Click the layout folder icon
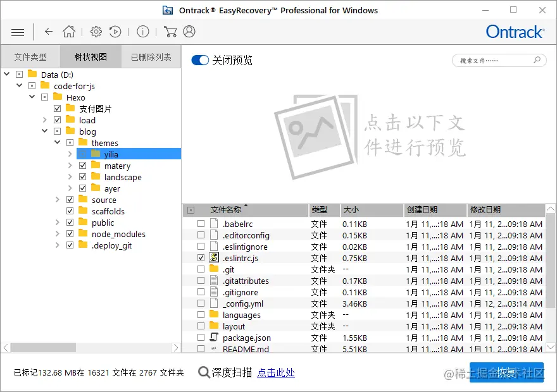This screenshot has width=557, height=392. 214,326
